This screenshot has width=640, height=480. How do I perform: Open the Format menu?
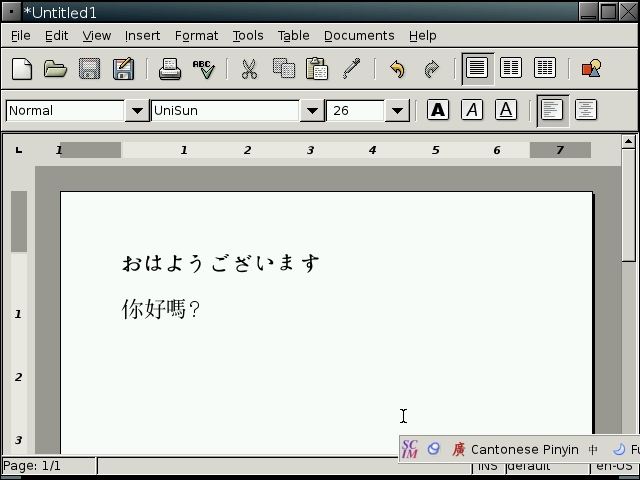pos(196,35)
